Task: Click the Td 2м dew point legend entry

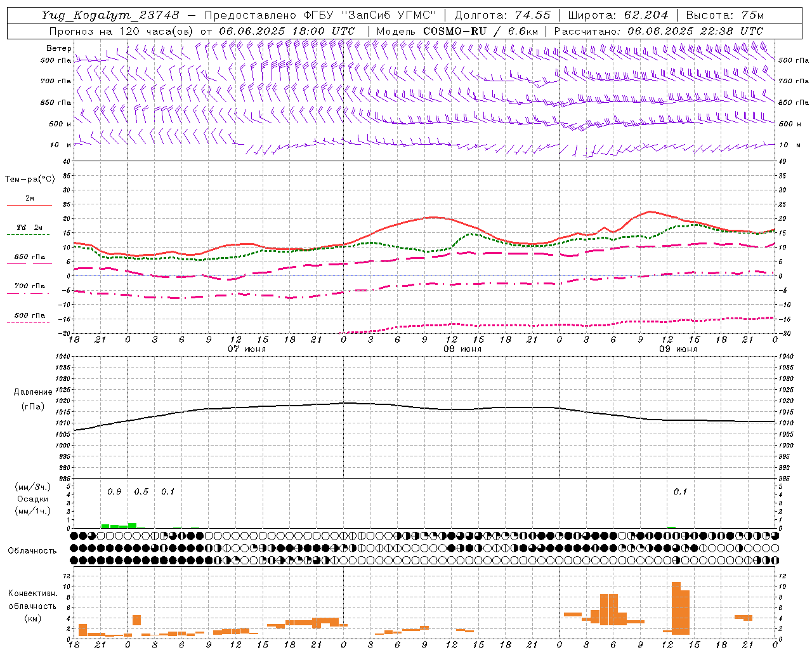Action: click(29, 227)
